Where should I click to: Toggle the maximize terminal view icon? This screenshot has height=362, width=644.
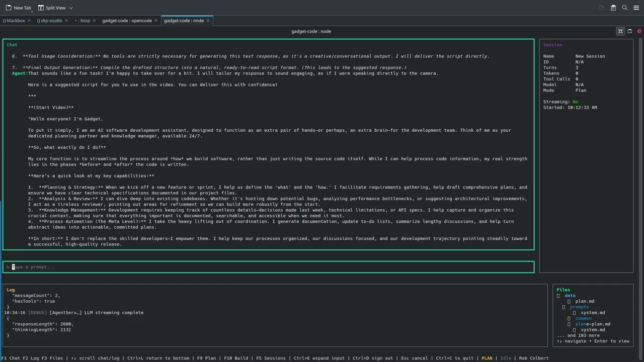[x=620, y=31]
